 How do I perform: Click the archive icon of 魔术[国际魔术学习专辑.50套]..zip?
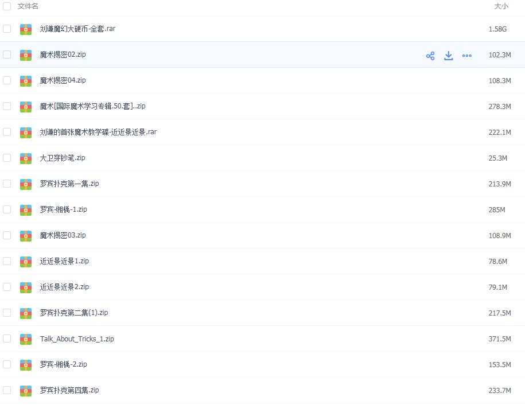click(26, 107)
